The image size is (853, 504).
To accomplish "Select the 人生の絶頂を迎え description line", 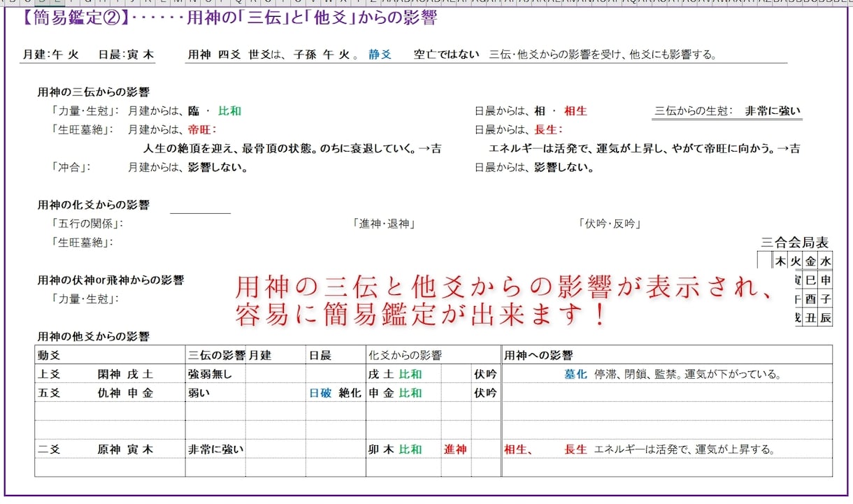I will coord(292,148).
